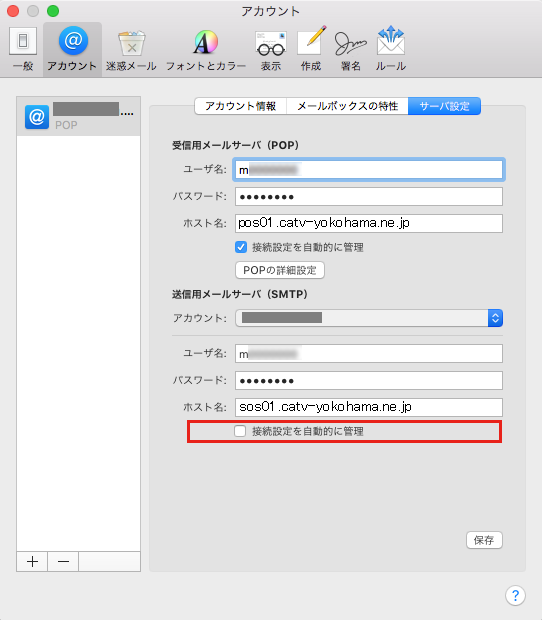This screenshot has width=542, height=620.
Task: Open the 署名 signatures preferences icon
Action: click(351, 49)
